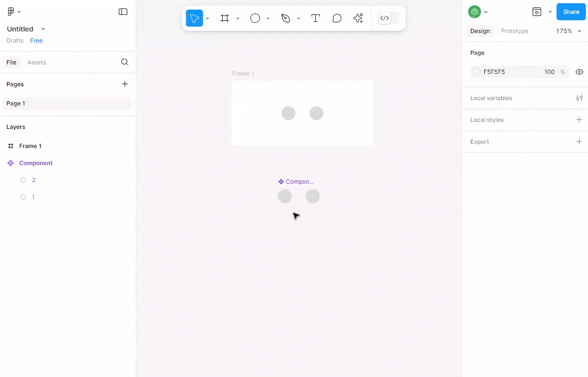Click the Layers heading
588x377 pixels.
(16, 127)
